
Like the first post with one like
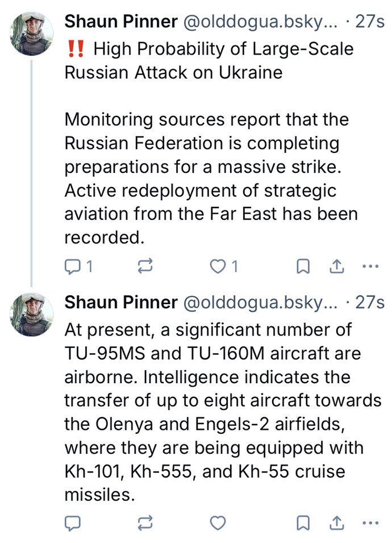point(218,266)
